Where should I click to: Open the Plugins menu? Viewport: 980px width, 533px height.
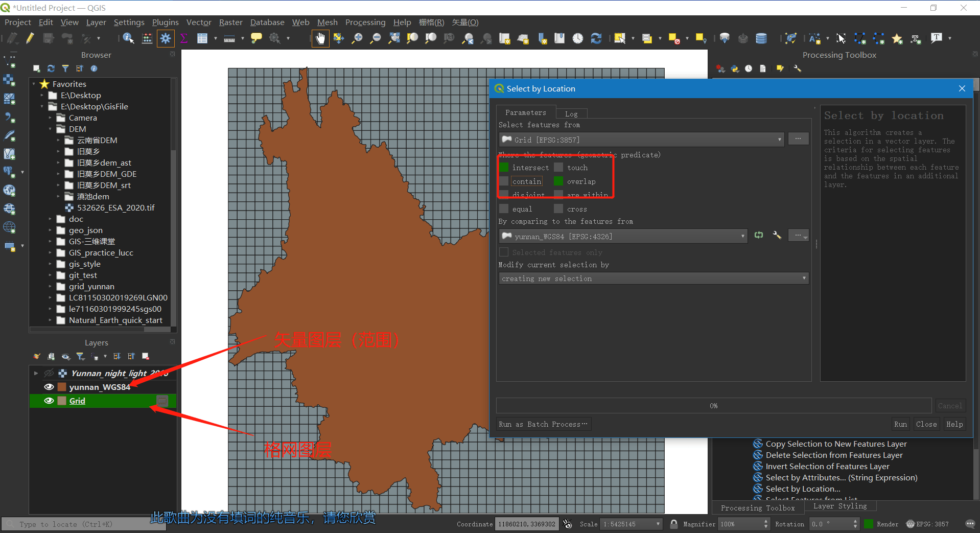[x=166, y=22]
